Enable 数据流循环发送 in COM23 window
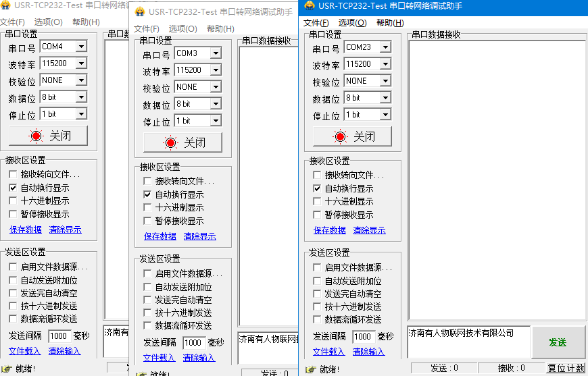 [317, 319]
